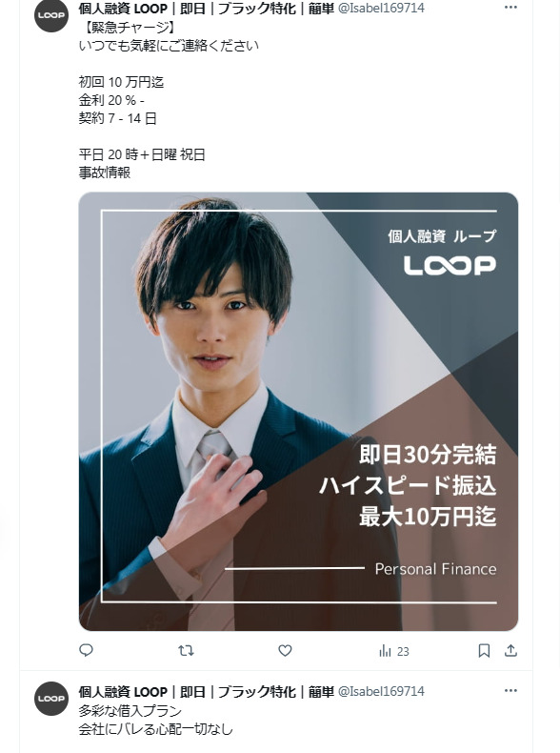This screenshot has width=560, height=753.
Task: Retweet the 緊急チャージ post
Action: pos(186,651)
